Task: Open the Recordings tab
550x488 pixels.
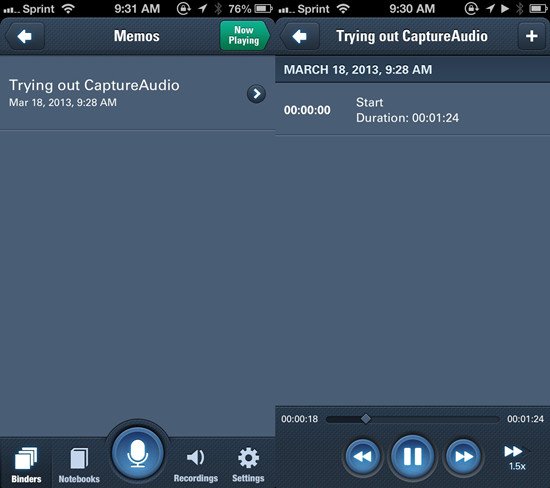Action: pos(196,464)
